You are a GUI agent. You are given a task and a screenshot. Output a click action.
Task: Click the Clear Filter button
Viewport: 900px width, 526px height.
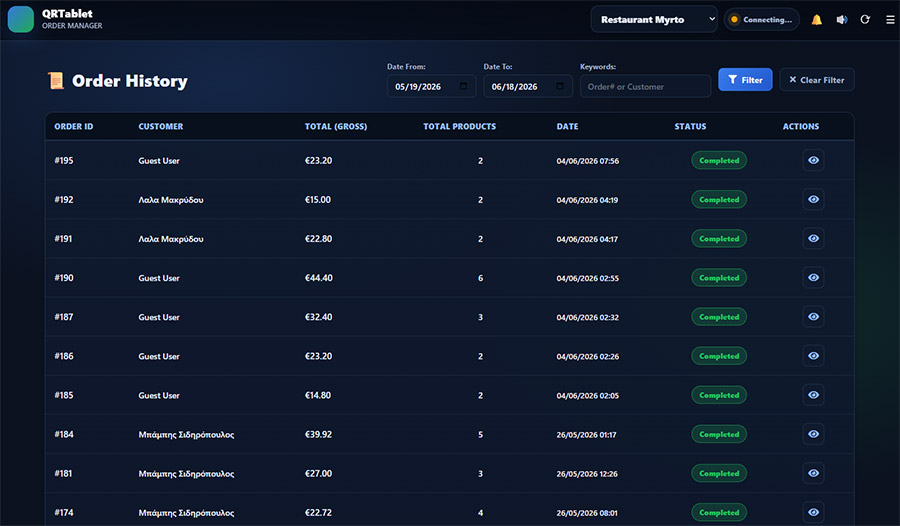coord(817,80)
